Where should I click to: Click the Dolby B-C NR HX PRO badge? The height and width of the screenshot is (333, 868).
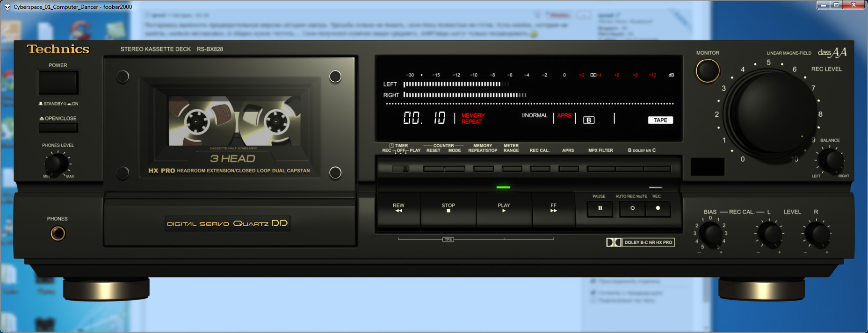pyautogui.click(x=640, y=242)
